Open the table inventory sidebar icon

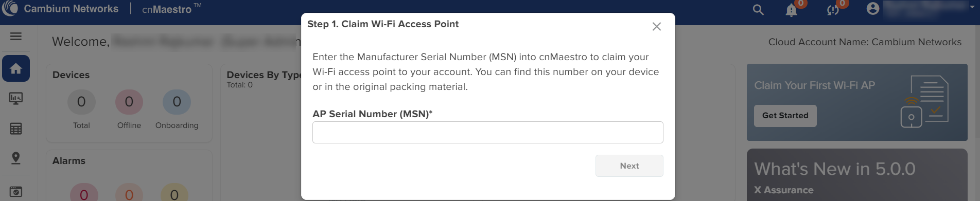(x=16, y=129)
